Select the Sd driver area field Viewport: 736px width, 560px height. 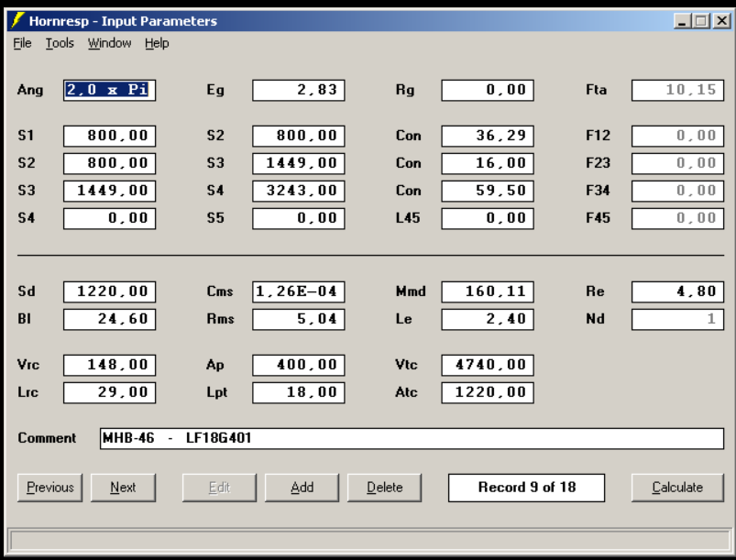[109, 292]
